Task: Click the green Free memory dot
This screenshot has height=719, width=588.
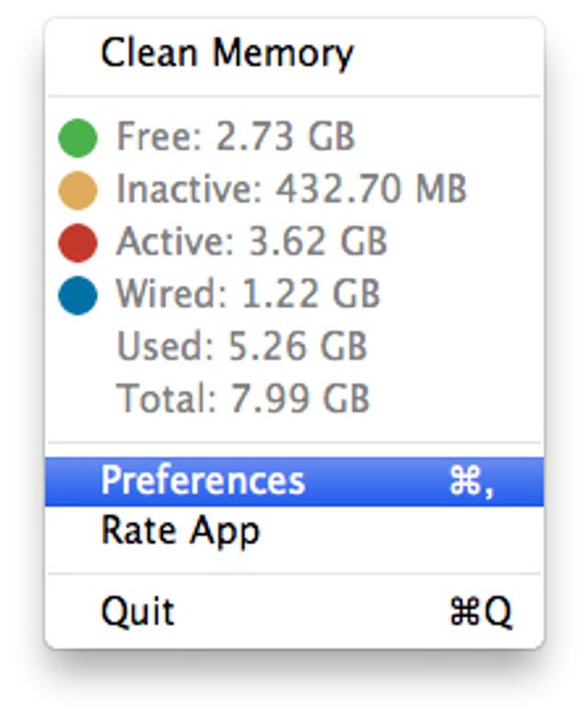Action: pos(78,139)
